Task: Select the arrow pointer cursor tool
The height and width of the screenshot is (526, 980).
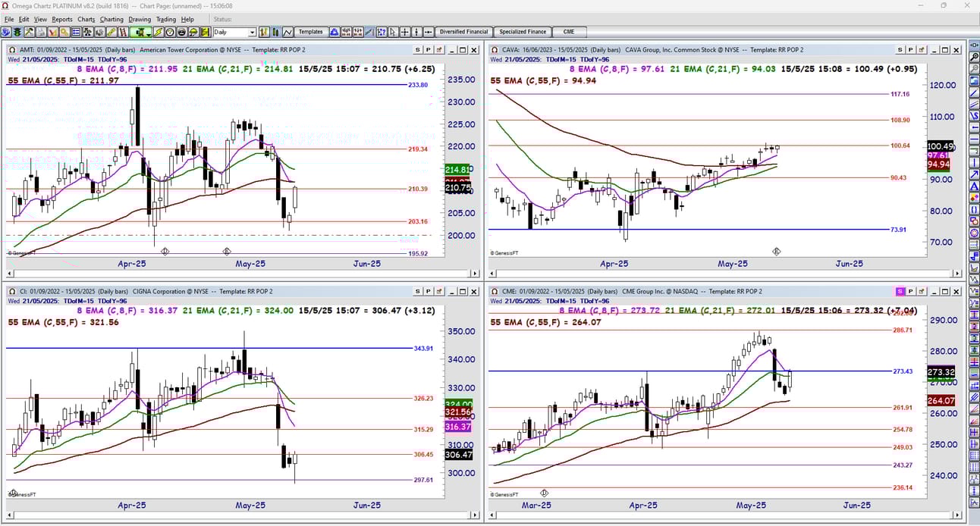Action: [x=392, y=32]
